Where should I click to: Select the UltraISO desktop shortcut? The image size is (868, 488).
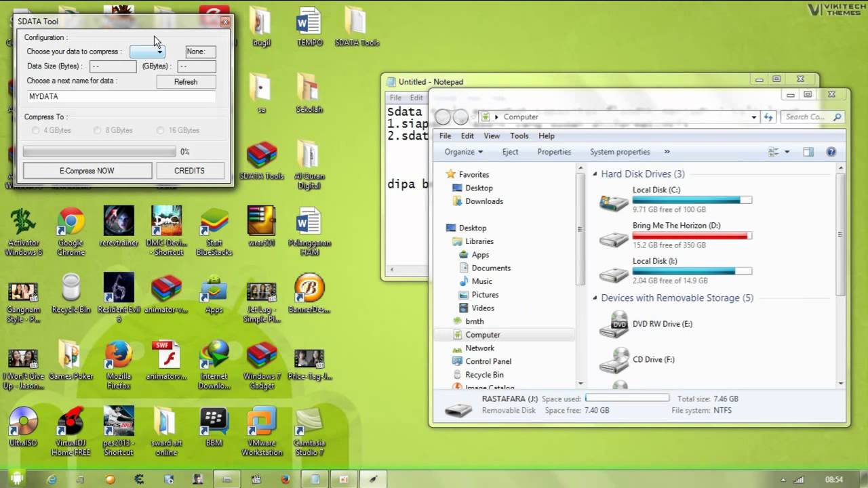pos(24,430)
